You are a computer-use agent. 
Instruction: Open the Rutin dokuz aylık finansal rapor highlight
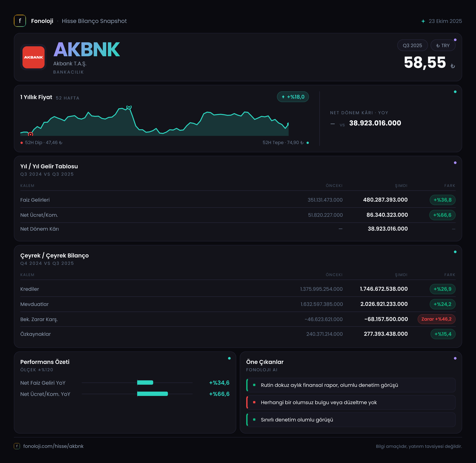click(351, 385)
